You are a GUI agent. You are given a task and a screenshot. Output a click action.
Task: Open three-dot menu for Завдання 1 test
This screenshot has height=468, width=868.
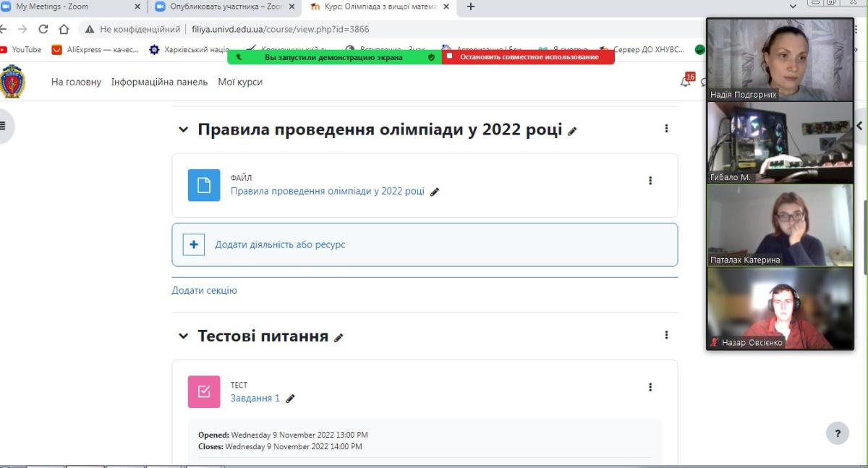tap(650, 387)
